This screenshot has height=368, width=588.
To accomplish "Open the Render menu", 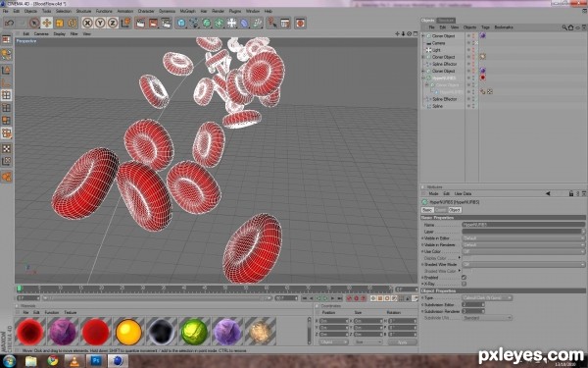I will pyautogui.click(x=218, y=11).
